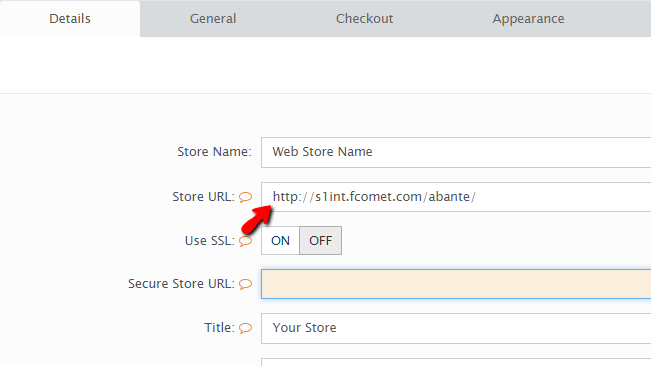Screen dimensions: 651x366
Task: Open the Details tab
Action: click(70, 19)
